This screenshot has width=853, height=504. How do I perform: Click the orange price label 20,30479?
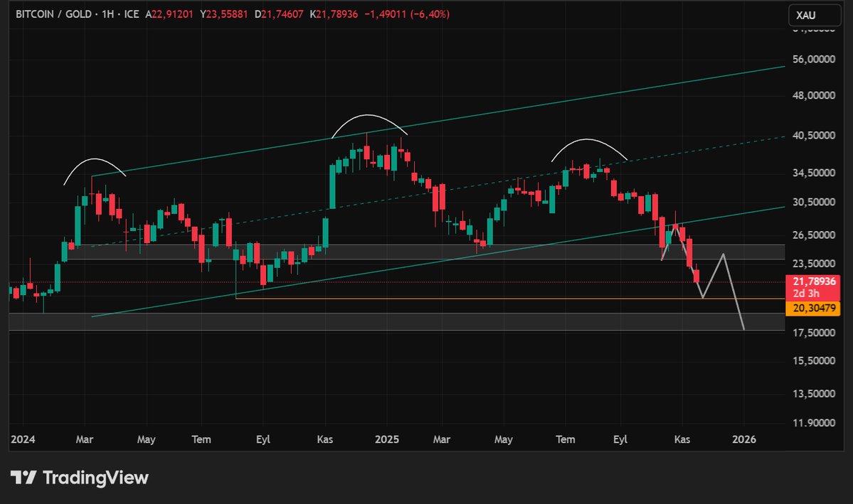pyautogui.click(x=813, y=309)
